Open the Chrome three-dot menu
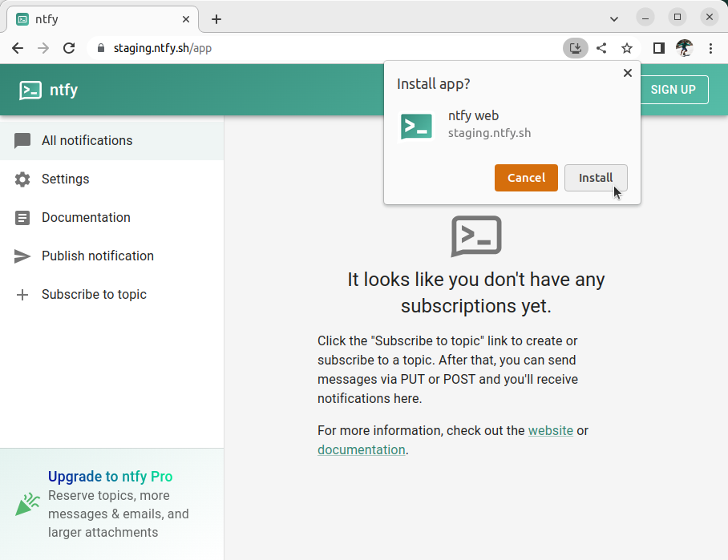Image resolution: width=728 pixels, height=560 pixels. (710, 48)
